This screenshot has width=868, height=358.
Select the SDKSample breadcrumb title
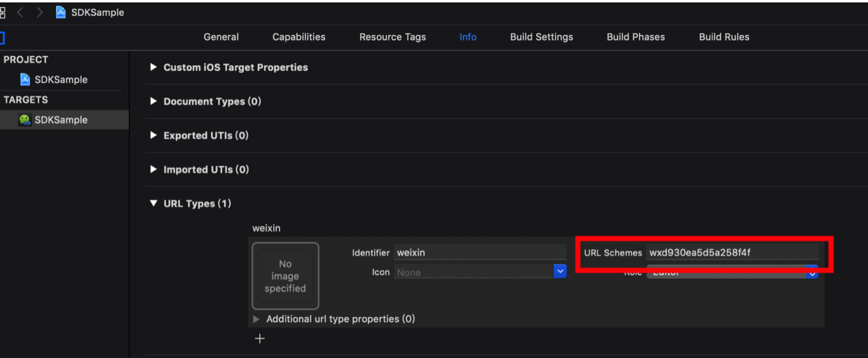(97, 13)
